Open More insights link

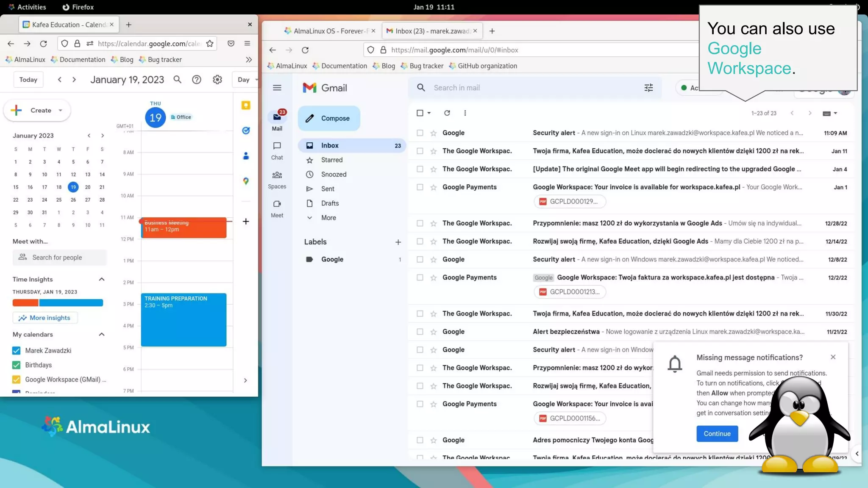pyautogui.click(x=45, y=318)
